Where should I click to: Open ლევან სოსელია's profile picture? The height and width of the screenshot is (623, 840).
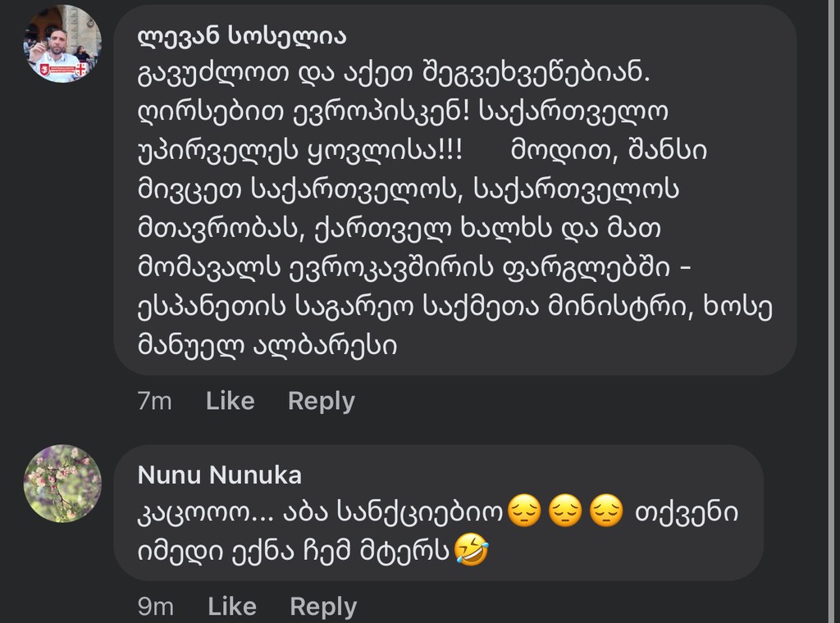pos(62,43)
